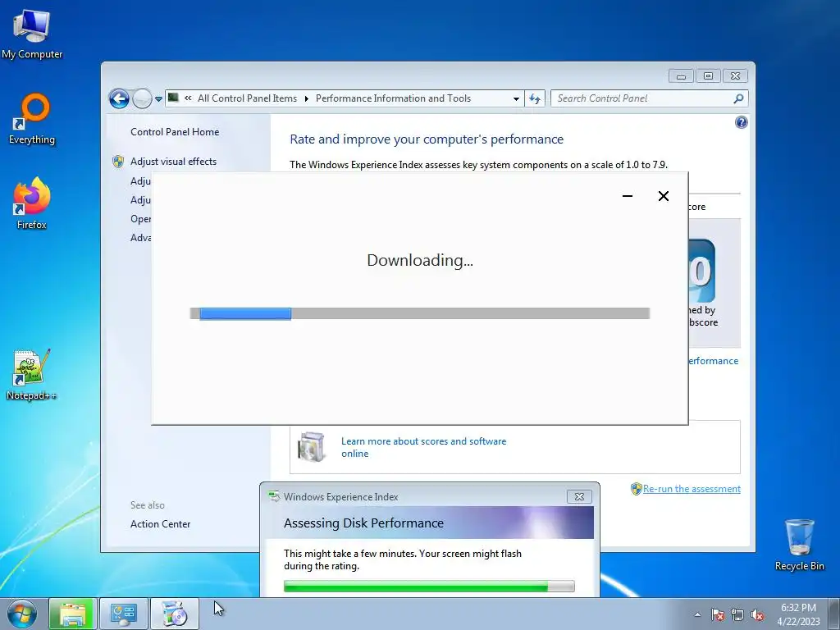840x630 pixels.
Task: Open Control Panel Home link
Action: tap(175, 132)
